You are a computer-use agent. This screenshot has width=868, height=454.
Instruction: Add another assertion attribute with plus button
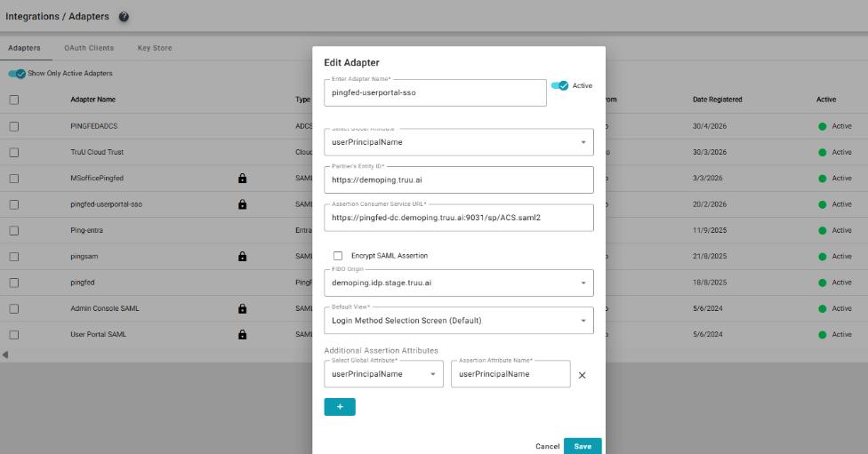coord(340,407)
